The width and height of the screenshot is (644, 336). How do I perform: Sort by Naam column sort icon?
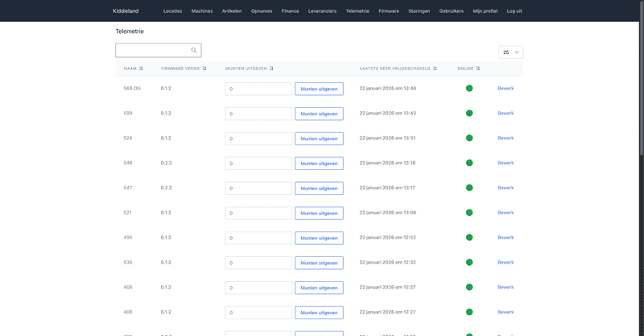coord(141,68)
